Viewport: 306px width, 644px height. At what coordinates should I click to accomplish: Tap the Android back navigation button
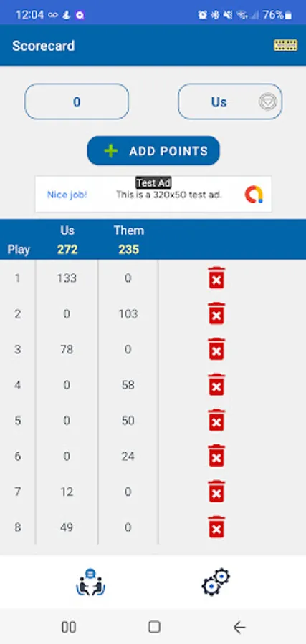click(239, 627)
